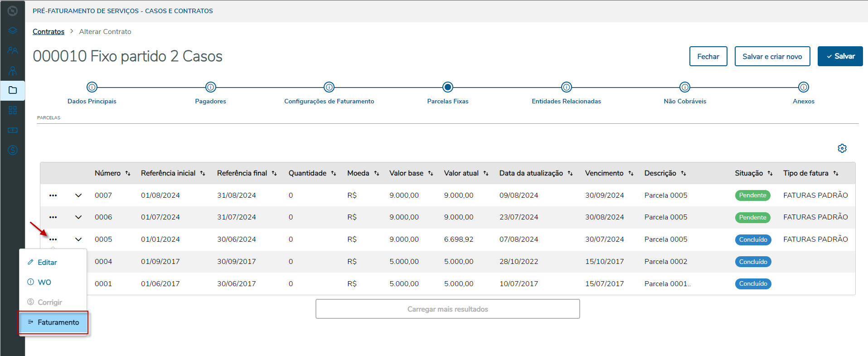
Task: Open the four-squares grid icon in the sidebar
Action: [13, 110]
